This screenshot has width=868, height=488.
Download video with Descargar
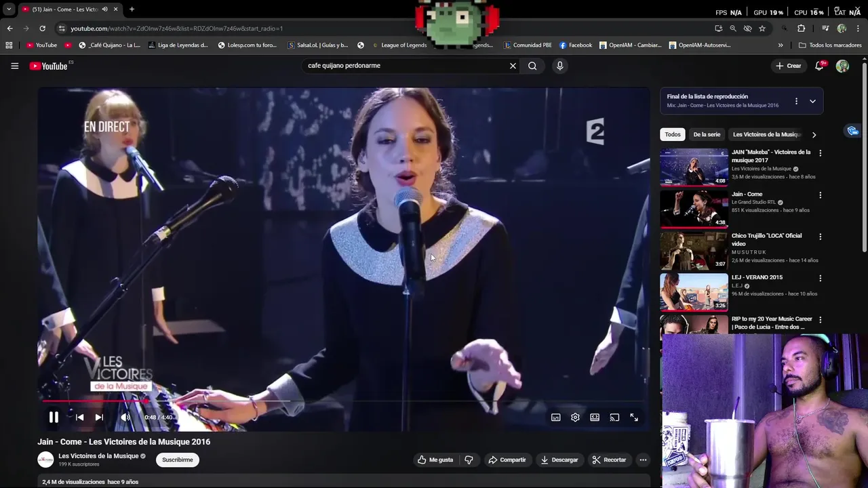coord(559,460)
